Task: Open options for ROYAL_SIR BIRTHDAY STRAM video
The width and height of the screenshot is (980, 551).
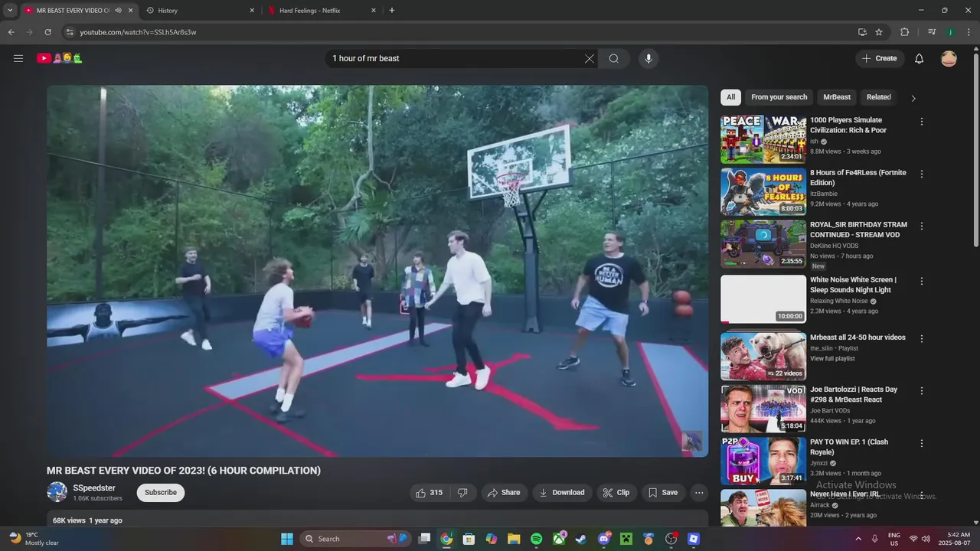Action: [922, 226]
